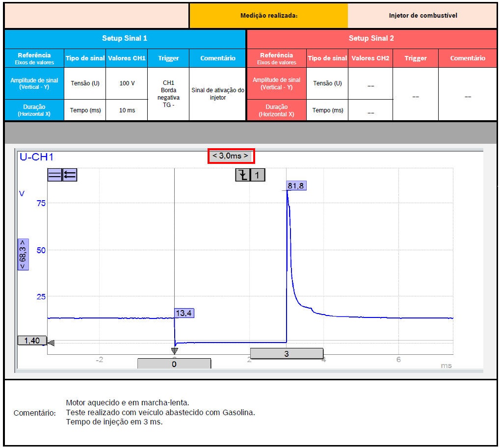Click the U-CH1 channel label

(x=36, y=157)
